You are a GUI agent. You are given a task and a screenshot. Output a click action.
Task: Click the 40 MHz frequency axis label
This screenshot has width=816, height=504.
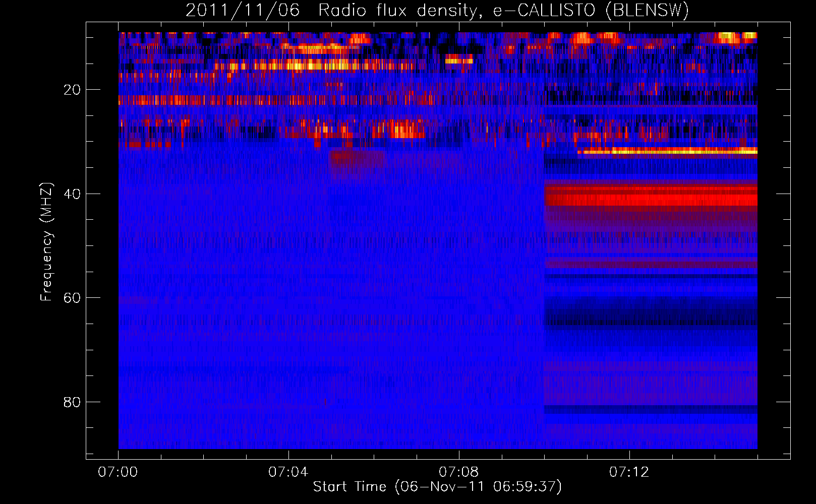(x=72, y=194)
